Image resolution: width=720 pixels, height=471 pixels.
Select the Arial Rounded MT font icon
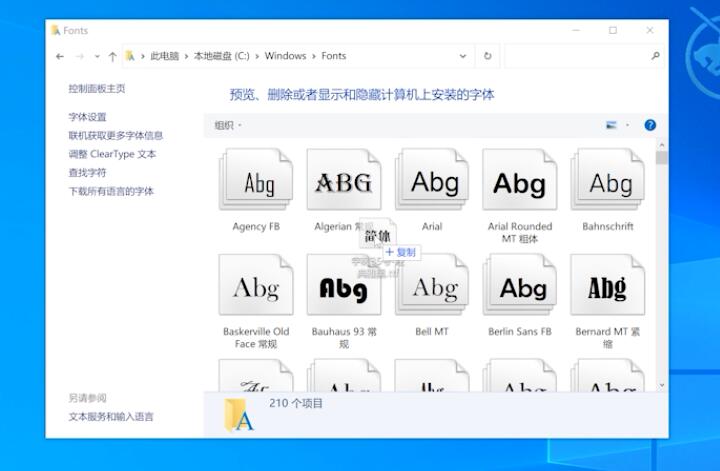(x=520, y=179)
